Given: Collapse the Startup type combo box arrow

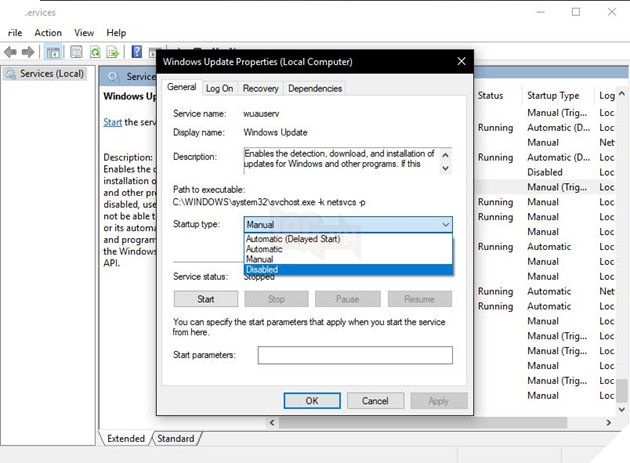Looking at the screenshot, I should point(444,225).
